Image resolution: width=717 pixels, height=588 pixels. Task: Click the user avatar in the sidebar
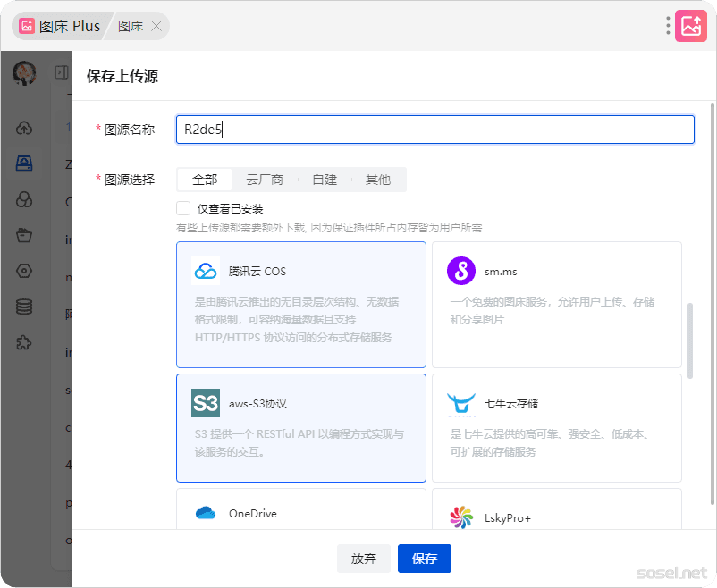click(x=24, y=72)
